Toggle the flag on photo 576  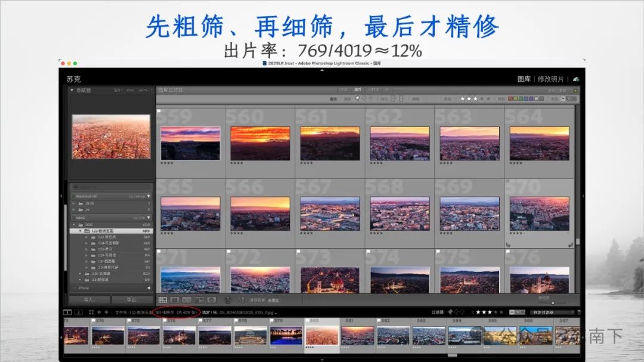point(508,252)
